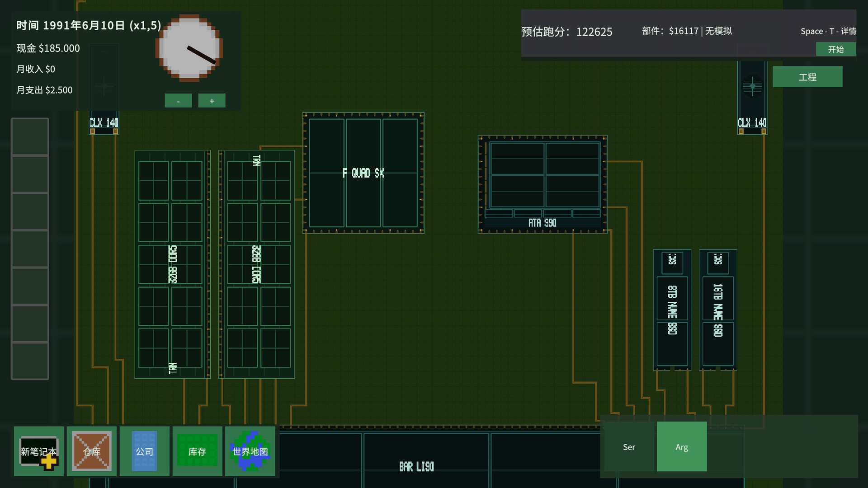This screenshot has width=868, height=488.
Task: Select the 16TB NVME SSD drive
Action: point(718,310)
